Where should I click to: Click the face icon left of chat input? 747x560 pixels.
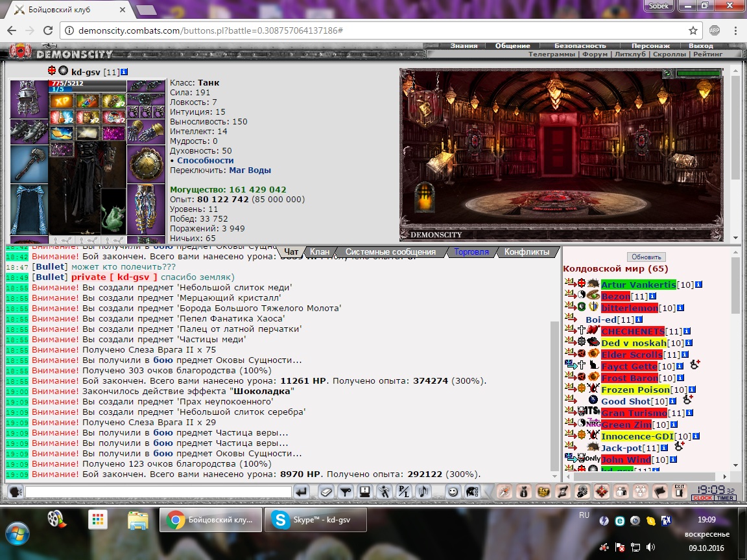click(15, 491)
